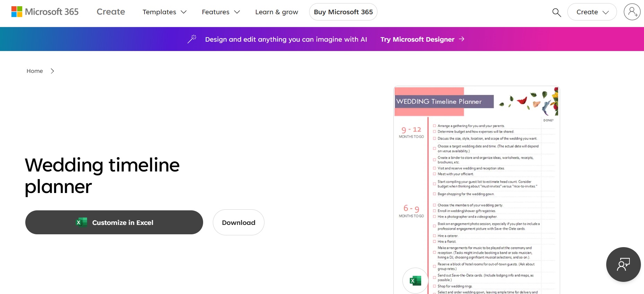The image size is (644, 294).
Task: Open the feedback chat bubble button
Action: coord(623,264)
